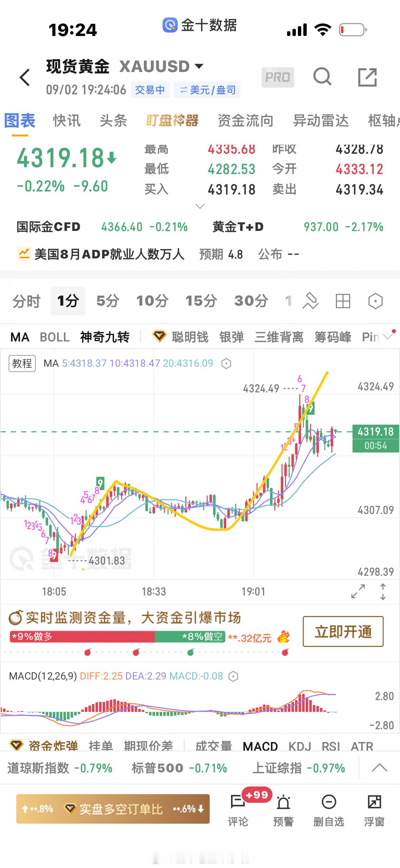The width and height of the screenshot is (400, 868).
Task: Tap 删自选 remove from watchlist
Action: click(x=328, y=810)
